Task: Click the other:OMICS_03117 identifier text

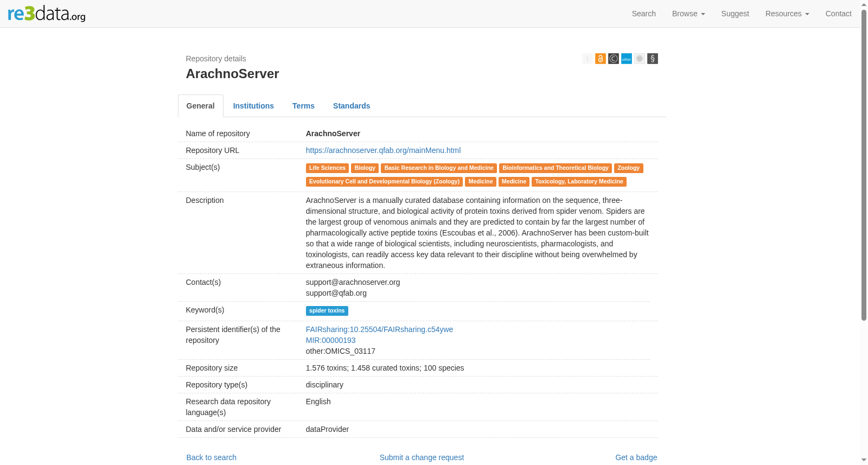Action: (x=341, y=351)
